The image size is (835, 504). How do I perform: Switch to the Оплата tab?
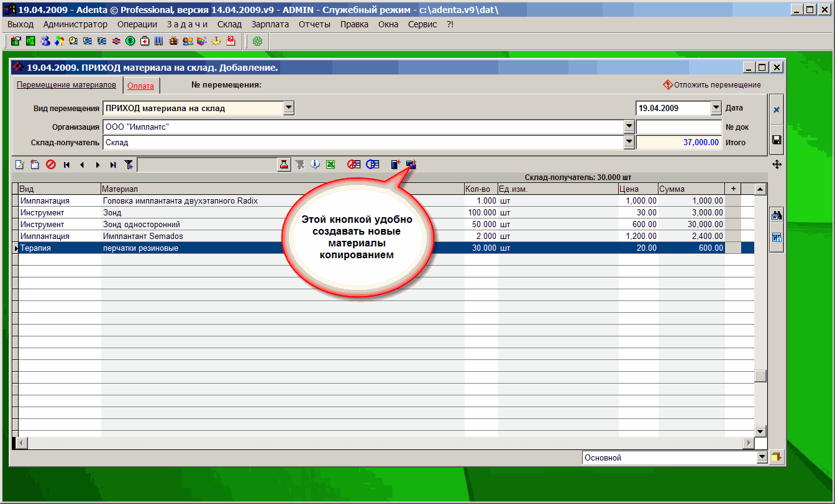coord(140,86)
